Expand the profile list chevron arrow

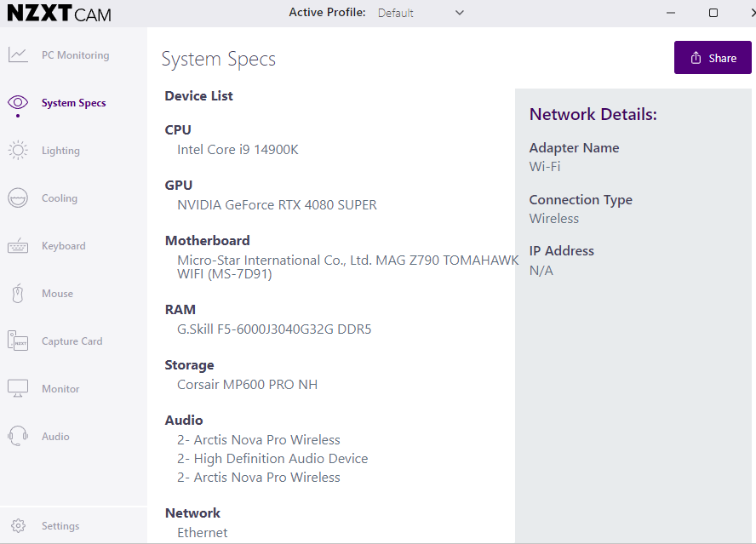(460, 13)
